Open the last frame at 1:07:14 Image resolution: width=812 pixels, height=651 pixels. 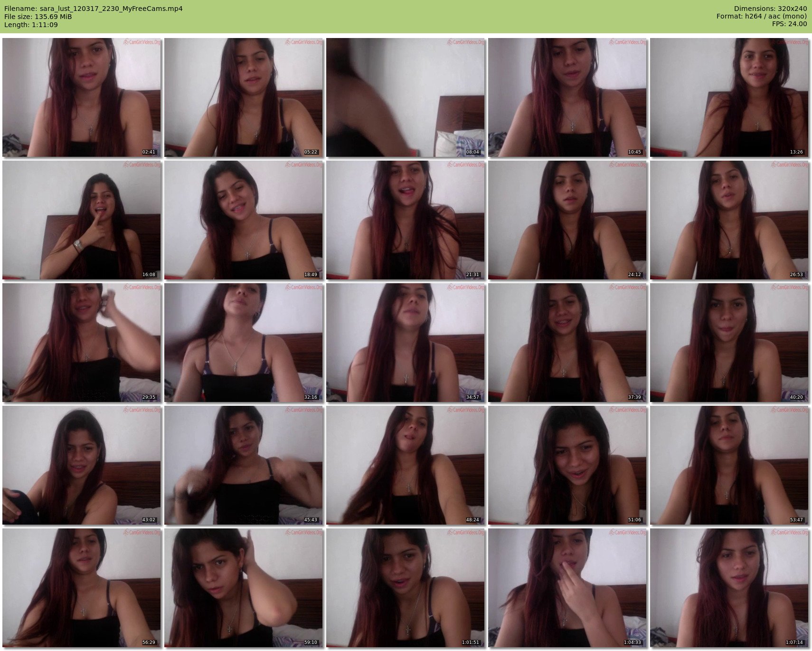click(729, 588)
